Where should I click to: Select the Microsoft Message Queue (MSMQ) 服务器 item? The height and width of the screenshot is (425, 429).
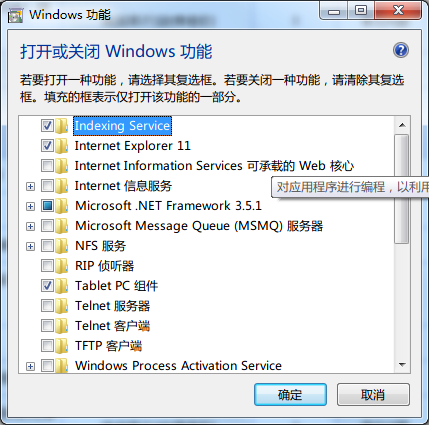point(199,226)
